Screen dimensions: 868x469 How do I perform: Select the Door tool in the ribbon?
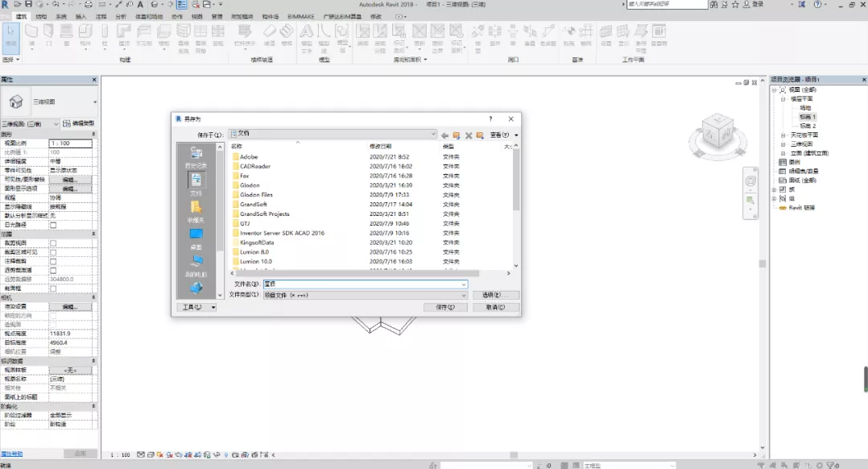[x=48, y=35]
